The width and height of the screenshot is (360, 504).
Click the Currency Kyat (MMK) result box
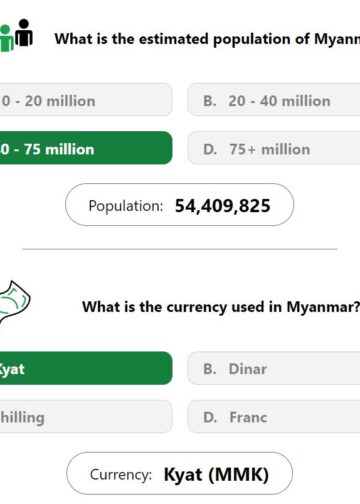point(180,473)
